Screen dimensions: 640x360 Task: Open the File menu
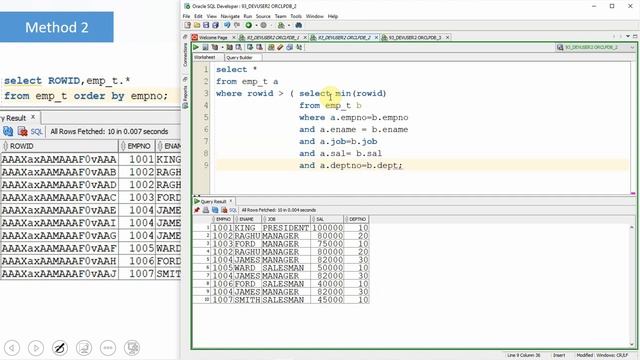pos(187,16)
